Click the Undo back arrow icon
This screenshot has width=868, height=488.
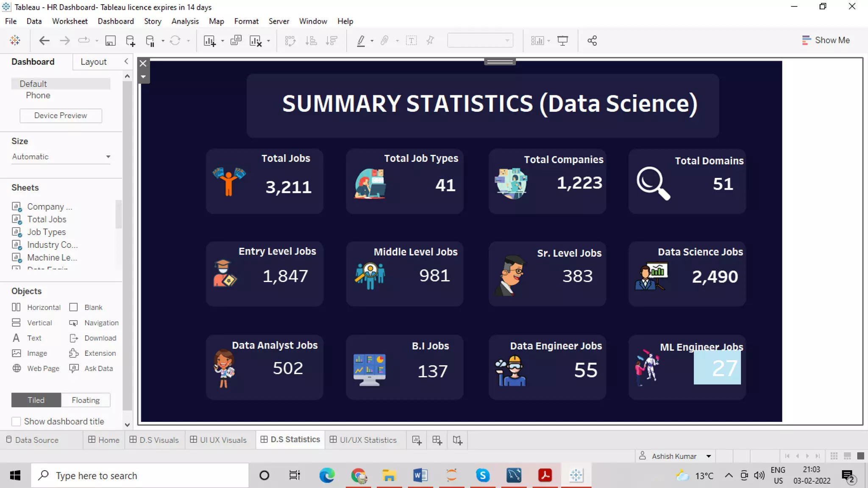point(44,41)
